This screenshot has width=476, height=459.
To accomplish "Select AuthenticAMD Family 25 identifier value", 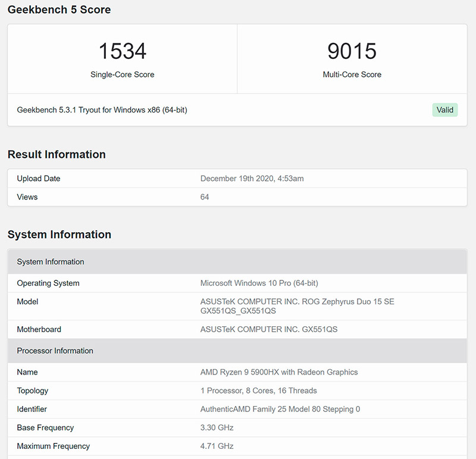I will pyautogui.click(x=280, y=409).
